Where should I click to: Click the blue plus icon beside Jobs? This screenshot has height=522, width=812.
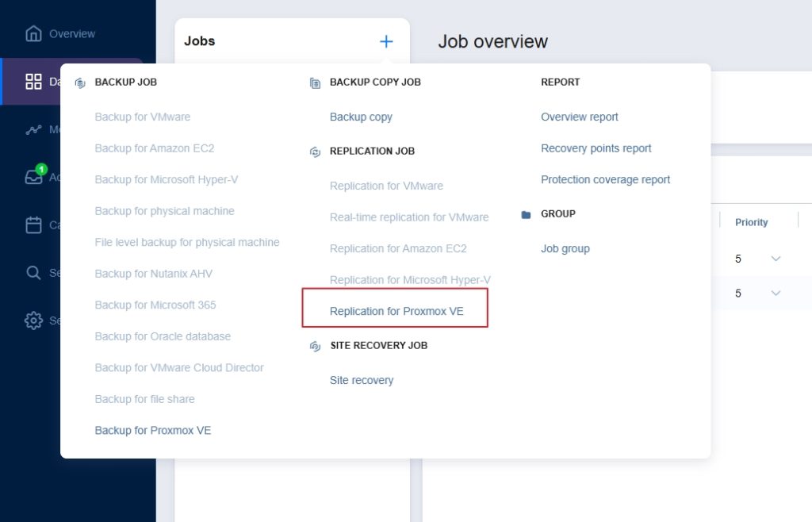386,41
